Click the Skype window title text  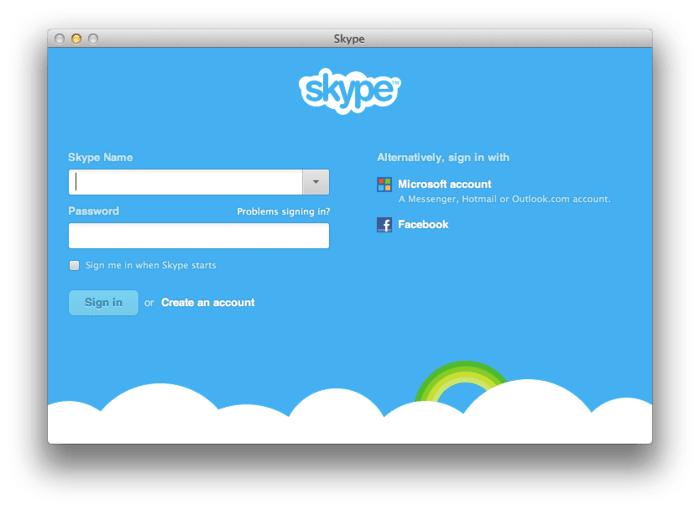pyautogui.click(x=349, y=39)
